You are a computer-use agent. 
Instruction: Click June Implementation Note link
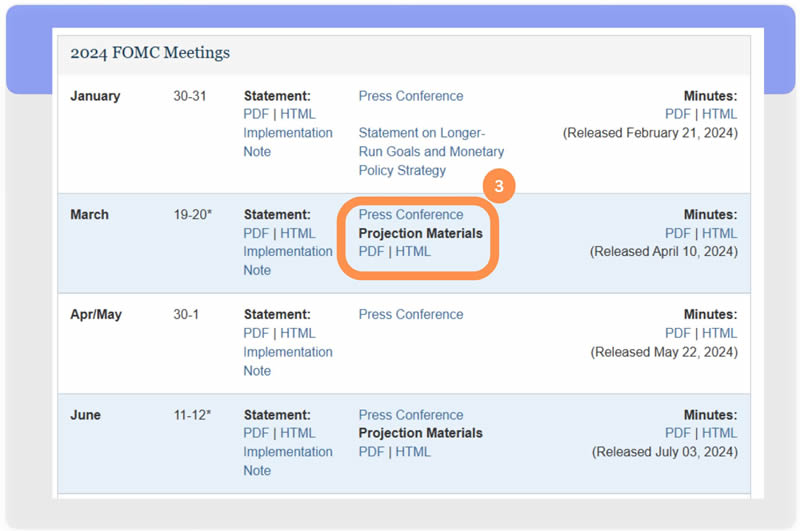[x=287, y=461]
